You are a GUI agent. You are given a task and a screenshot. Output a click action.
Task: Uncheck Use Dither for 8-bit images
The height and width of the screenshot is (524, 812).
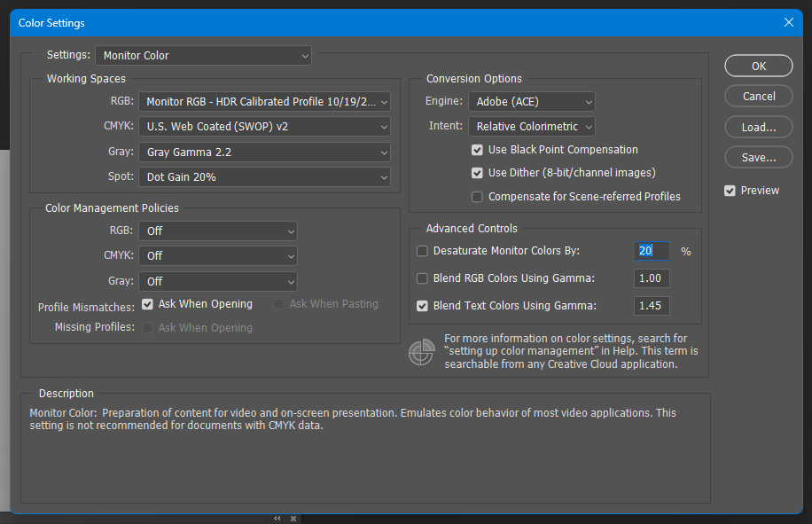pos(477,173)
